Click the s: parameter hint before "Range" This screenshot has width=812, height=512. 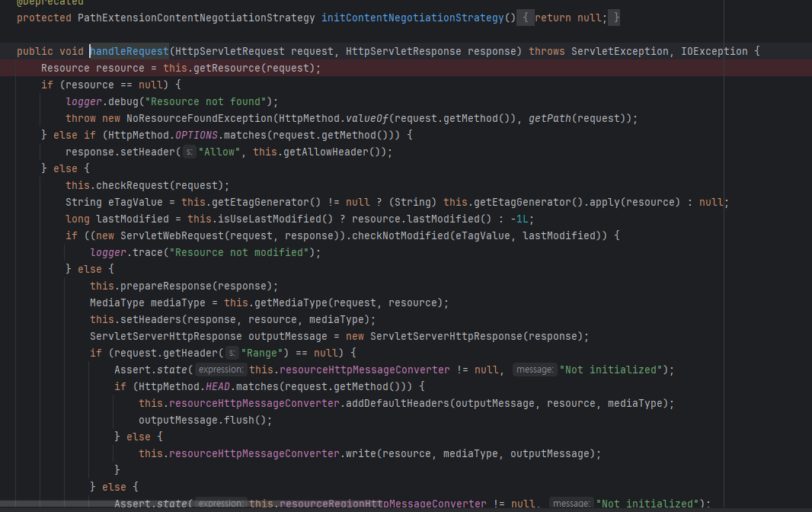click(232, 353)
